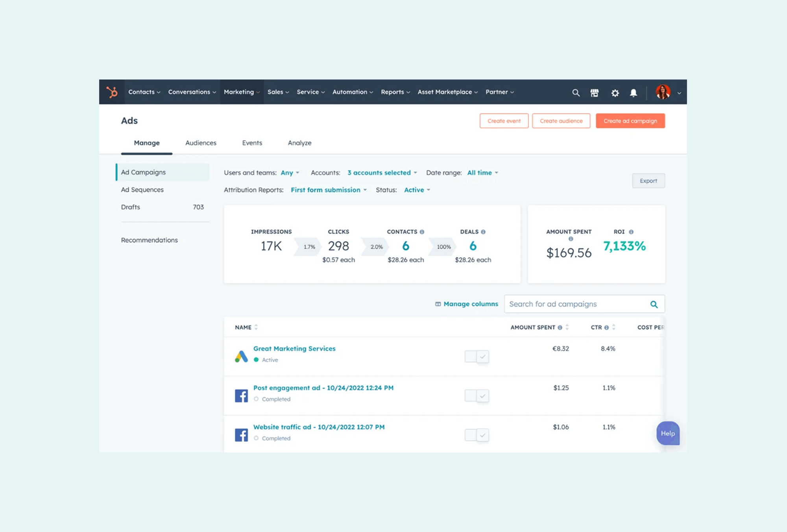Click the ROI info icon
The width and height of the screenshot is (787, 532).
pyautogui.click(x=631, y=232)
